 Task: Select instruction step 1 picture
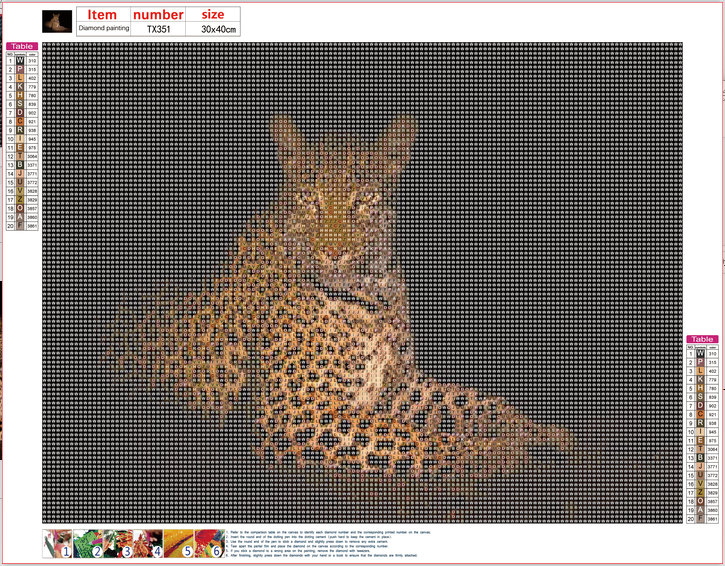pyautogui.click(x=59, y=543)
